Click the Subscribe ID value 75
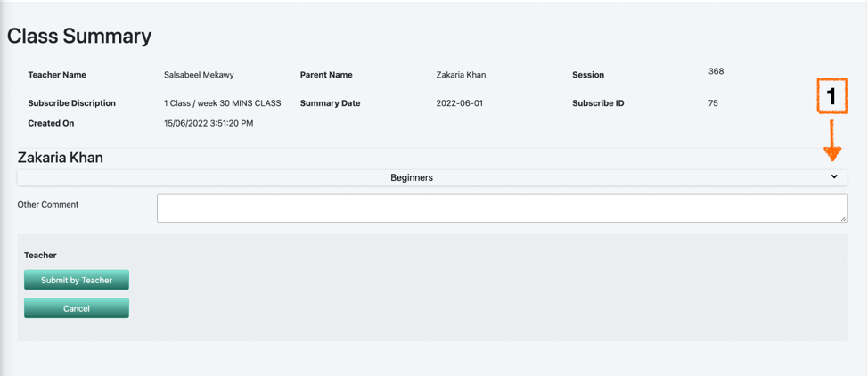Screen dimensions: 868x376 (713, 103)
